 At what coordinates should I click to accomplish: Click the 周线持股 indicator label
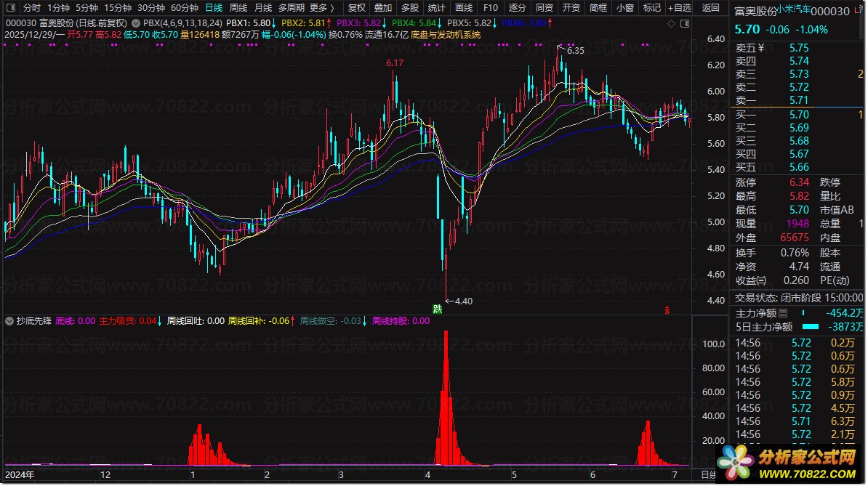(x=401, y=320)
